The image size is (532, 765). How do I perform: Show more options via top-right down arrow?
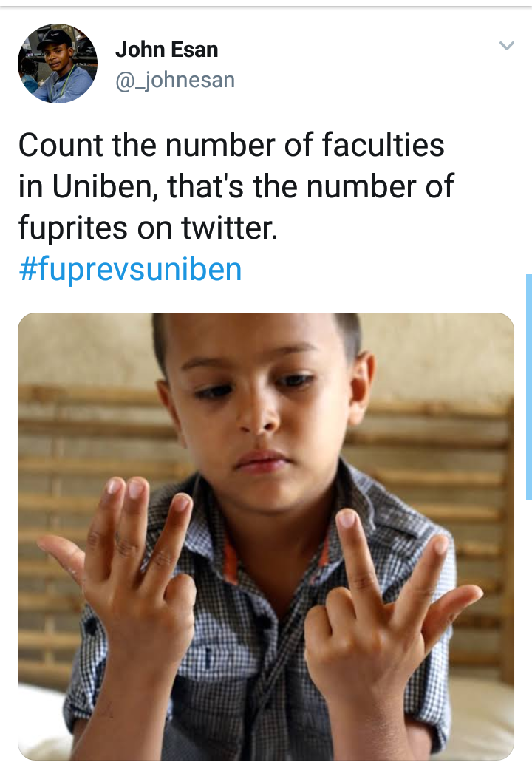507,46
